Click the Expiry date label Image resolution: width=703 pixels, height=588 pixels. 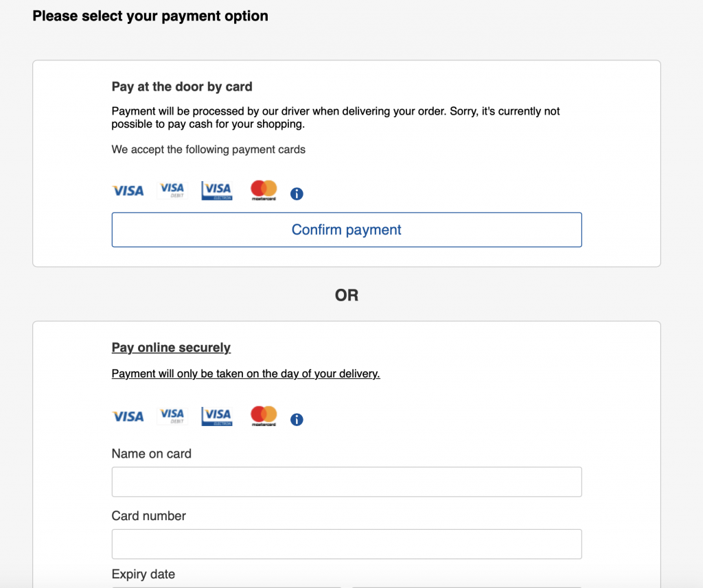(143, 574)
